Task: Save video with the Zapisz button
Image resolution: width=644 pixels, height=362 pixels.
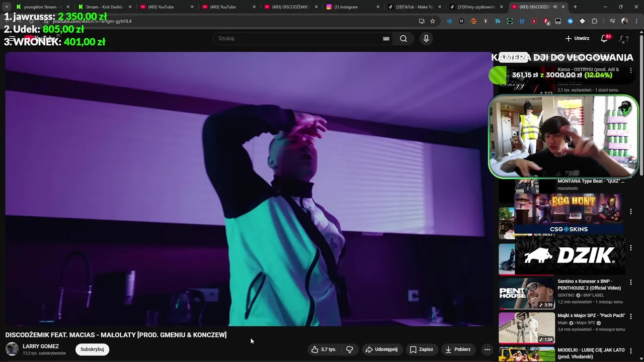Action: coord(422,349)
